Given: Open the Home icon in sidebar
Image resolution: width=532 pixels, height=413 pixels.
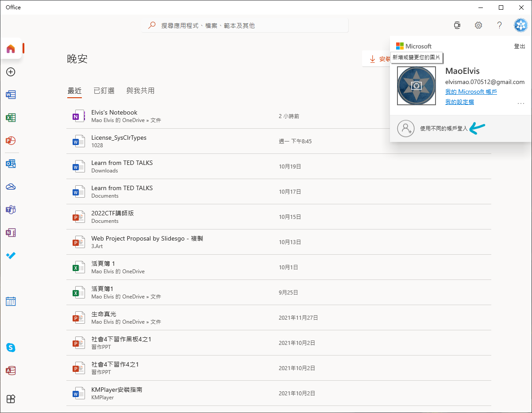Looking at the screenshot, I should pos(11,49).
